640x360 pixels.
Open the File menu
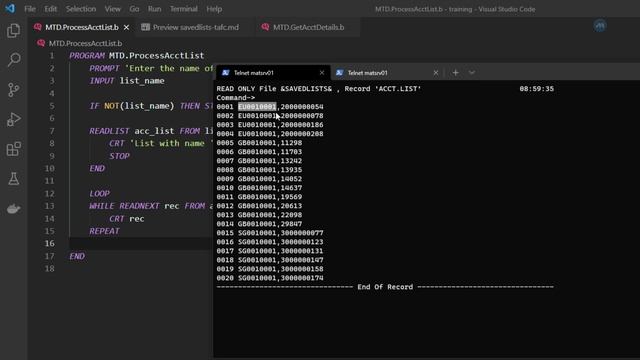coord(30,9)
